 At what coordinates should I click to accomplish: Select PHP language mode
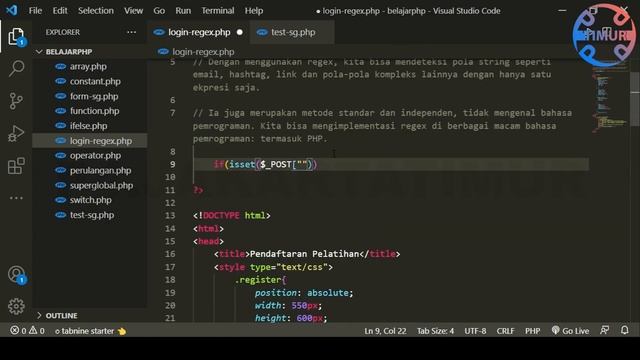[x=532, y=331]
